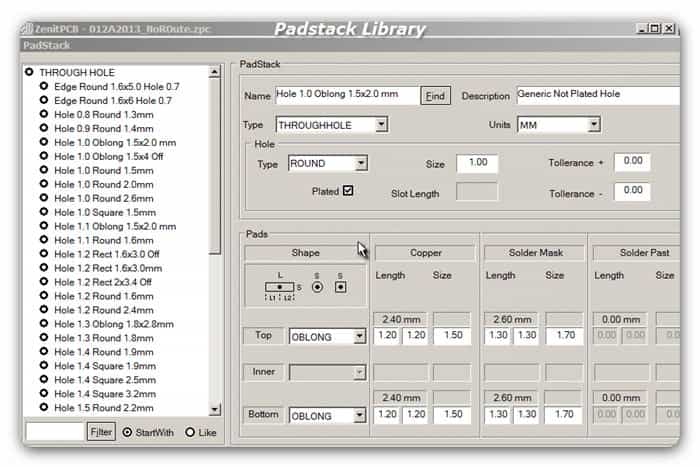Select the THROUGH HOLE root tree item
This screenshot has height=467, width=700.
pyautogui.click(x=77, y=72)
